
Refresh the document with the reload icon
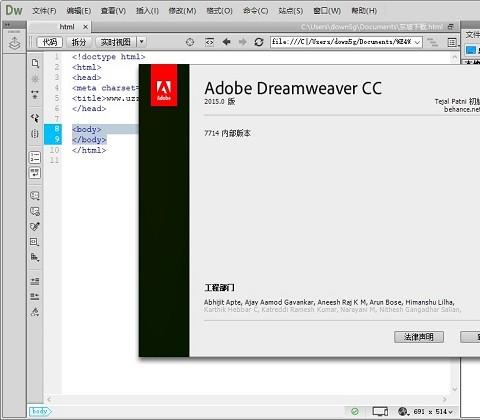[x=259, y=42]
